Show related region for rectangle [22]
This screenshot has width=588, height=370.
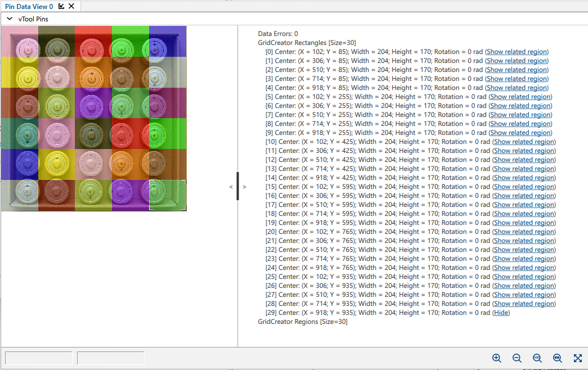pos(523,250)
